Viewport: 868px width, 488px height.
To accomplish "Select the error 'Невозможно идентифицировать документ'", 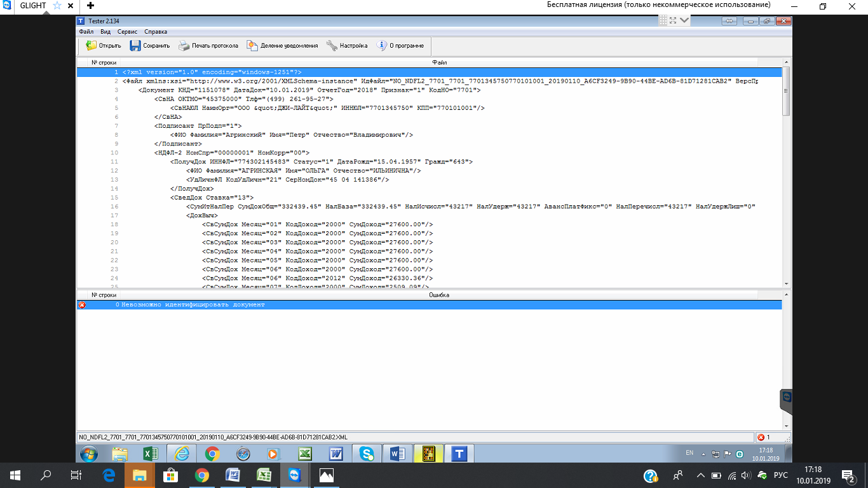I will tap(429, 305).
